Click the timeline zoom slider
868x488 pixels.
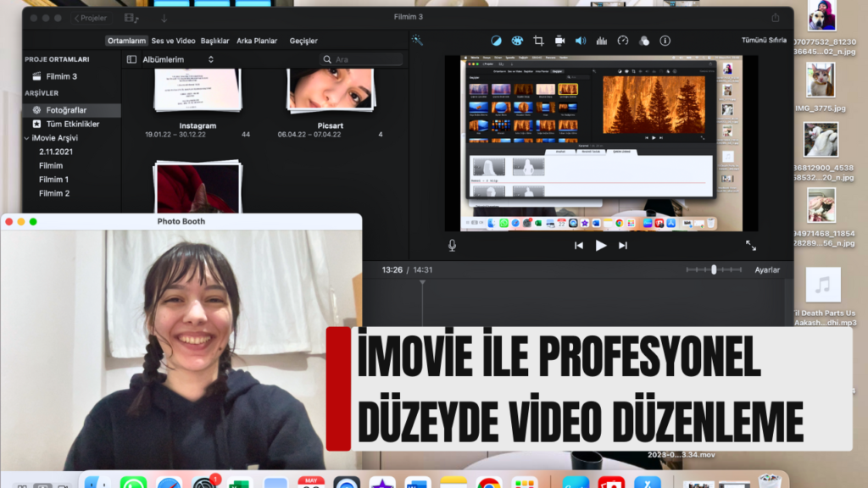(714, 269)
